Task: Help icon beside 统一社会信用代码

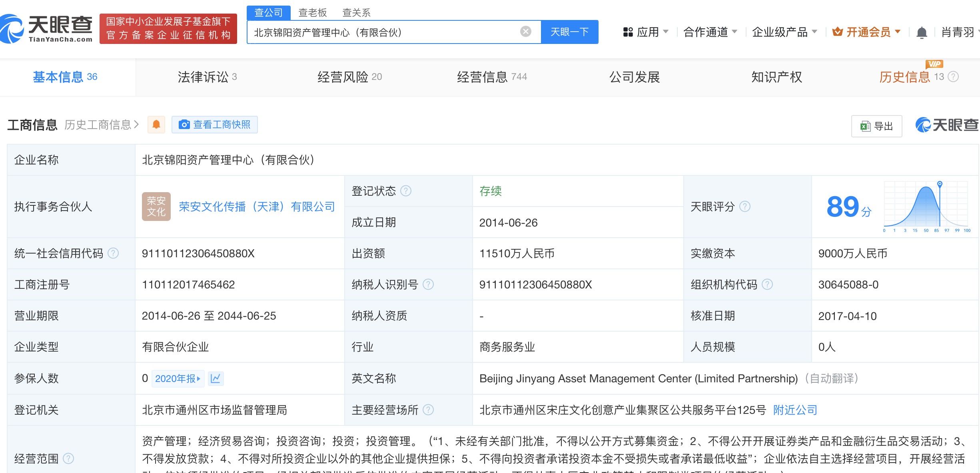Action: 114,253
